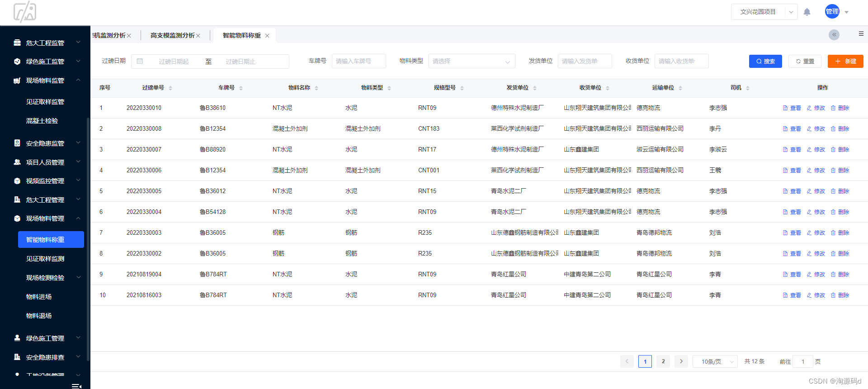
Task: Expand 绿色施工监管 sidebar menu
Action: [45, 61]
